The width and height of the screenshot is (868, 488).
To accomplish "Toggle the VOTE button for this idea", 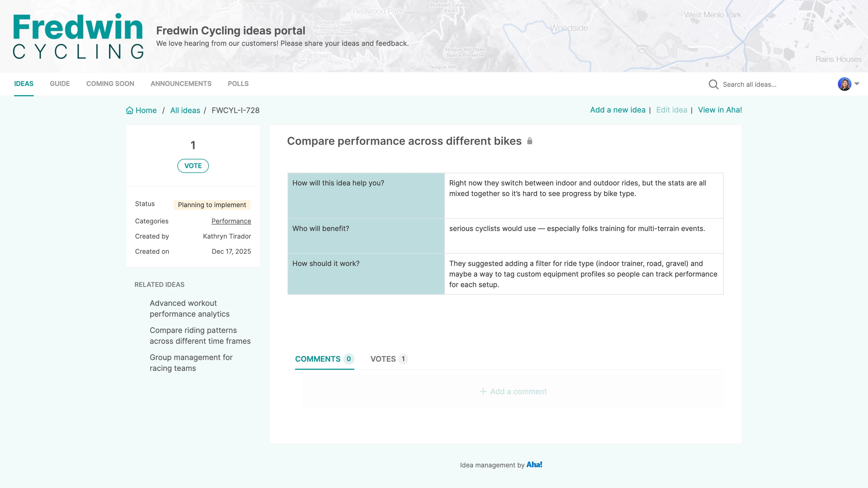I will 193,165.
